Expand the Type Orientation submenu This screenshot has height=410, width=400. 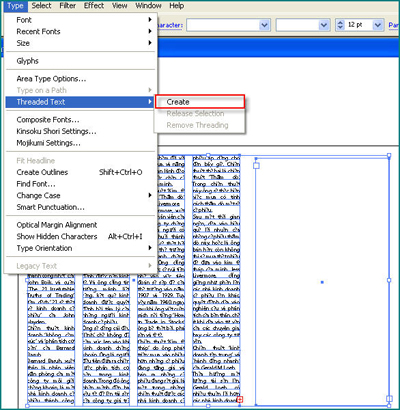(x=81, y=248)
